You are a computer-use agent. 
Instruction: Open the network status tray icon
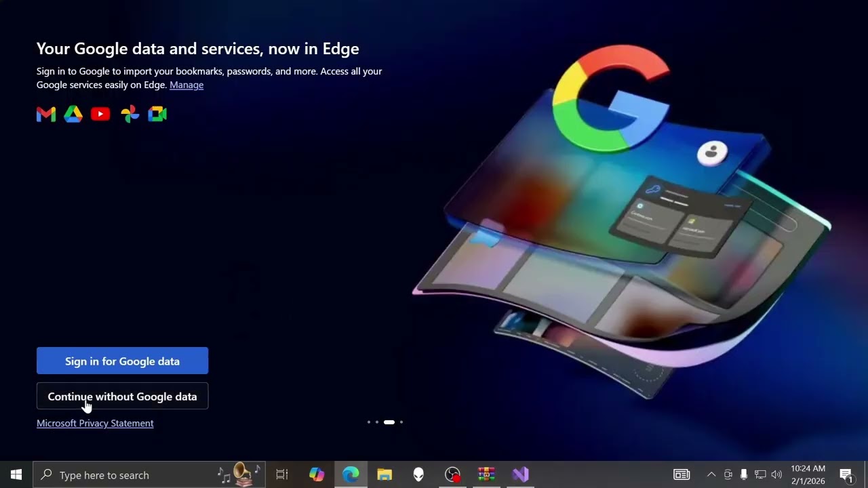(x=760, y=475)
